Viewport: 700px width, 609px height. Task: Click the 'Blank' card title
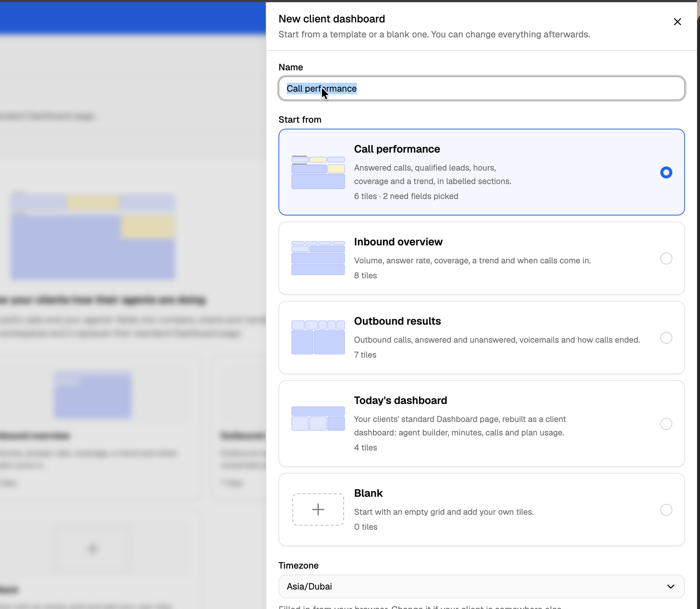pyautogui.click(x=368, y=493)
